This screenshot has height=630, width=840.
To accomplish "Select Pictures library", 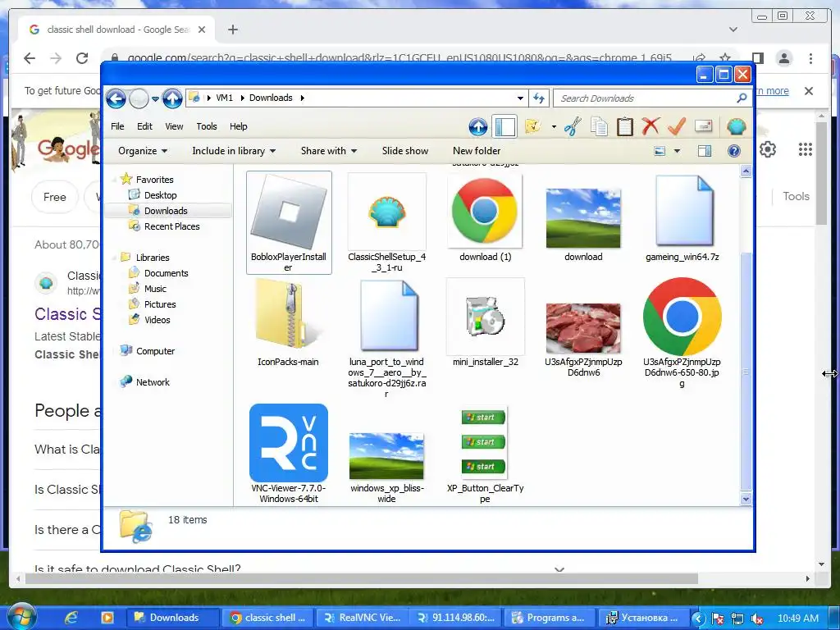I will [160, 304].
